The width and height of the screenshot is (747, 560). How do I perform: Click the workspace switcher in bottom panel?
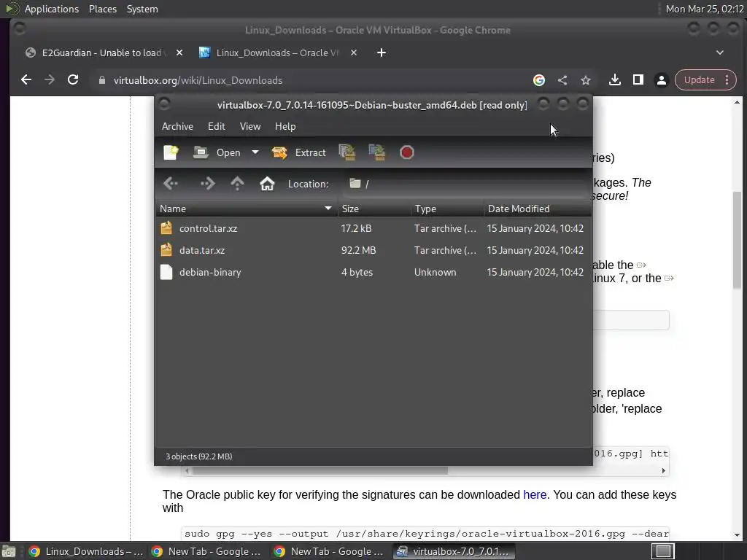pyautogui.click(x=663, y=551)
